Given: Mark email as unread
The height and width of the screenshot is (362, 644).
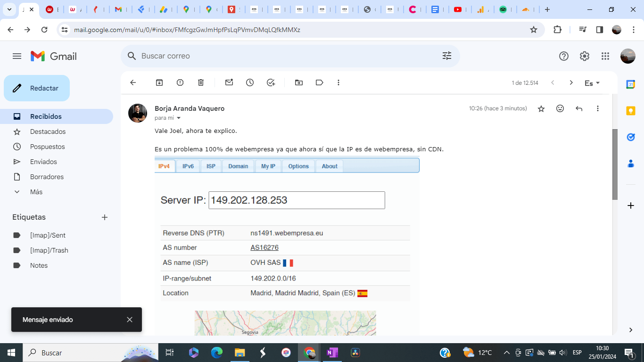Looking at the screenshot, I should click(229, 82).
